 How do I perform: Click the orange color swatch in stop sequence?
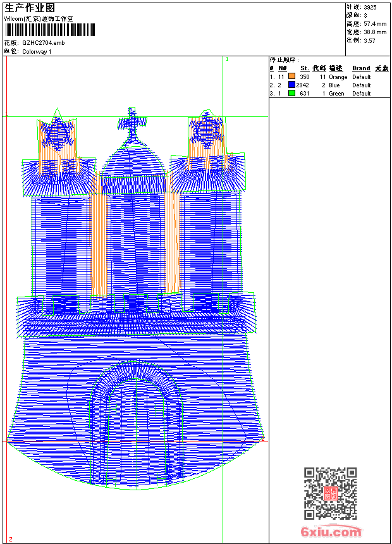pos(292,77)
